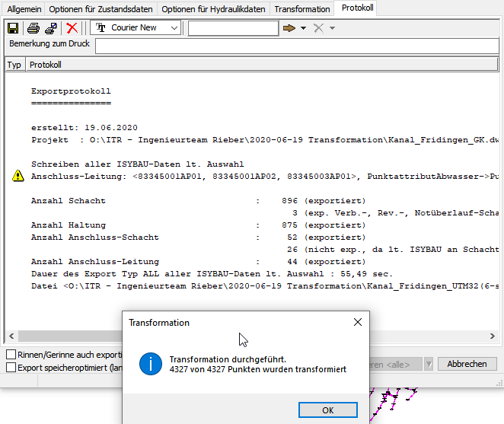This screenshot has width=504, height=424.
Task: Expand the search arrow dropdown options
Action: pos(303,28)
